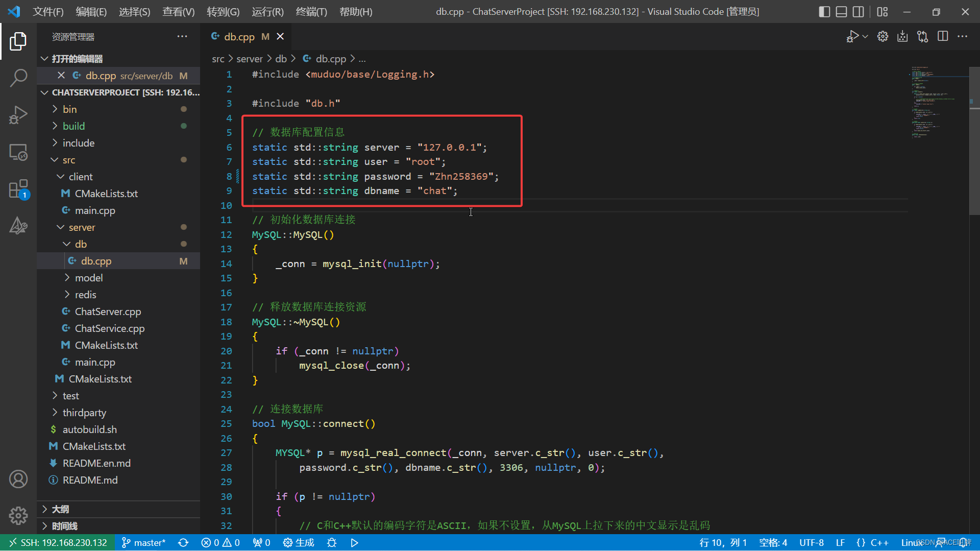This screenshot has width=980, height=551.
Task: Open the Accounts menu icon
Action: pyautogui.click(x=18, y=479)
